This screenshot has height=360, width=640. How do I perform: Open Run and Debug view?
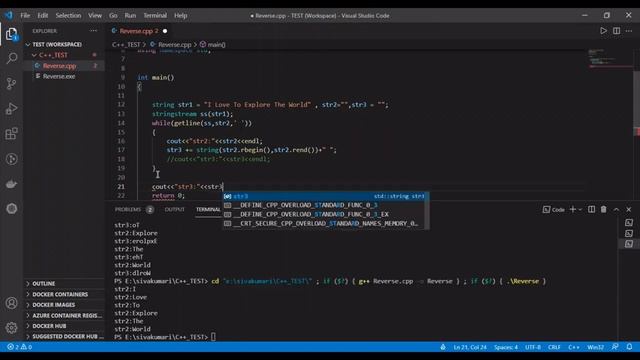tap(11, 109)
